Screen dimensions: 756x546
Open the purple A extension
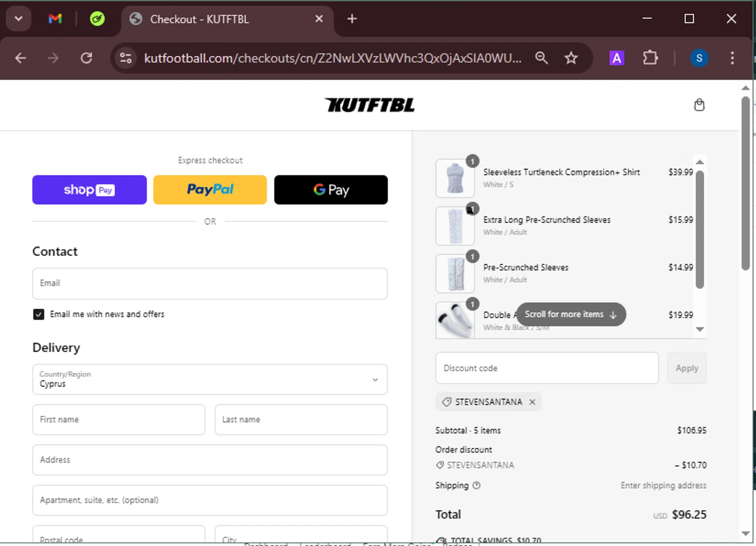(616, 58)
